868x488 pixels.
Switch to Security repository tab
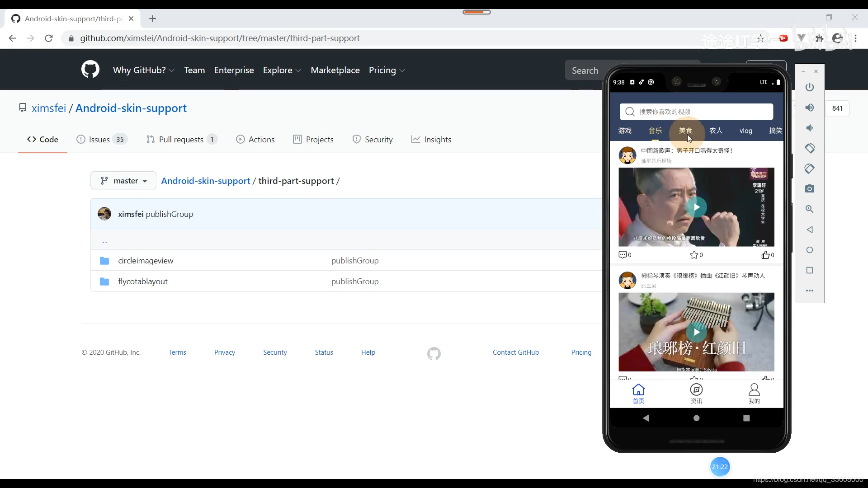373,140
